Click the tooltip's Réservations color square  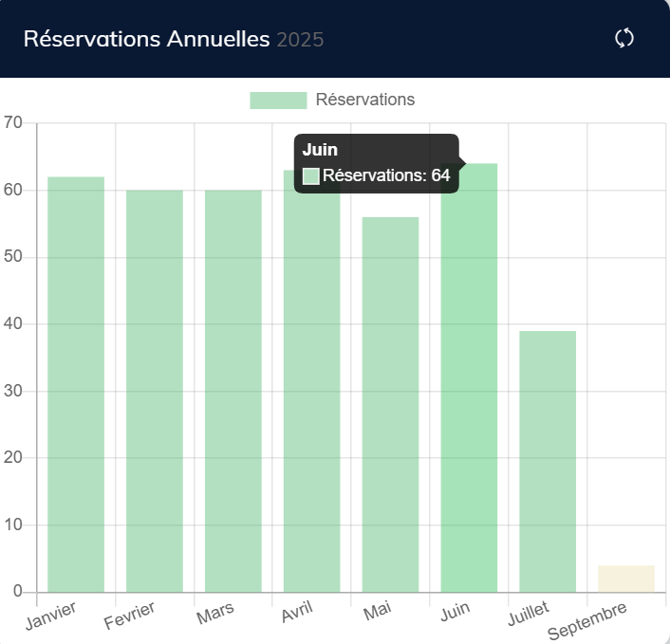(310, 175)
